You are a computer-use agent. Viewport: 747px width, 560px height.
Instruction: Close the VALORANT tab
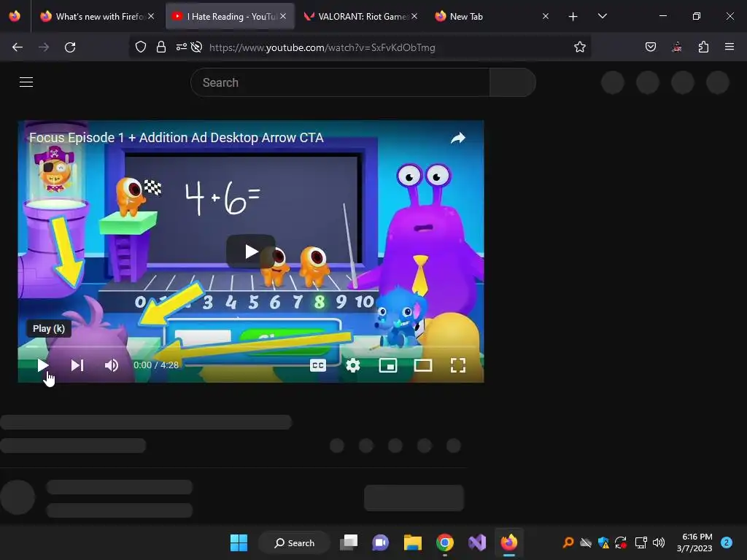(414, 16)
